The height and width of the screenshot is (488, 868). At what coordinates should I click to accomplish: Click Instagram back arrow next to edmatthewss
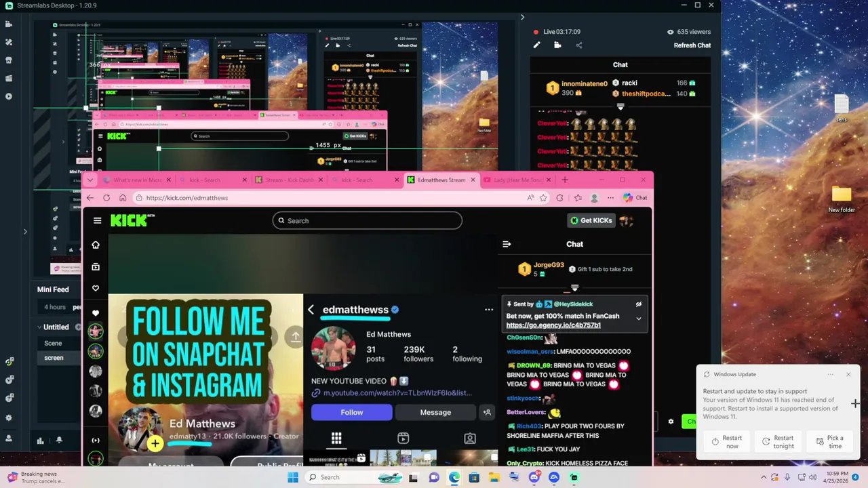coord(311,310)
